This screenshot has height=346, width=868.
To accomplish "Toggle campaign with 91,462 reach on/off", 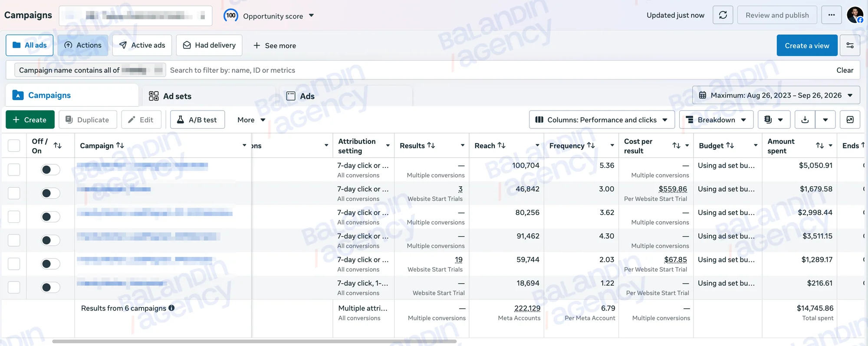I will (x=50, y=240).
